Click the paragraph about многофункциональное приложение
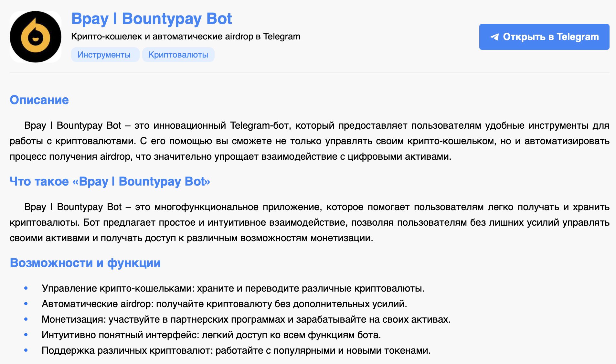 [x=310, y=222]
